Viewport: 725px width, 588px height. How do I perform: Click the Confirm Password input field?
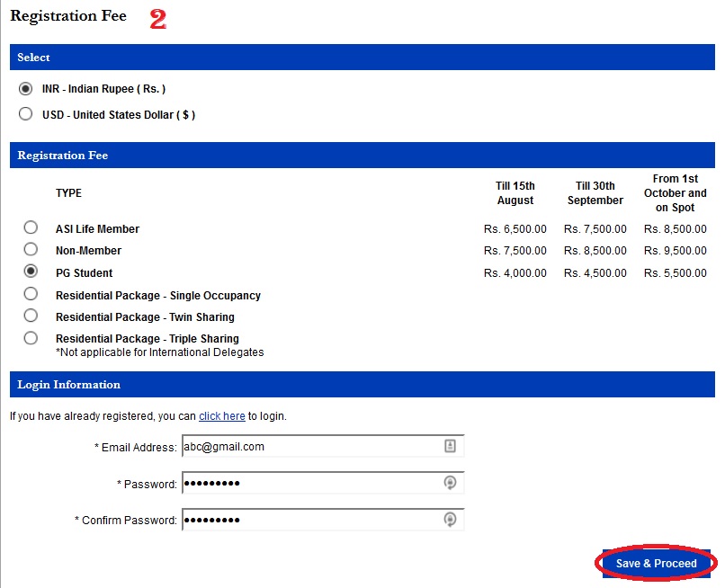pos(310,520)
